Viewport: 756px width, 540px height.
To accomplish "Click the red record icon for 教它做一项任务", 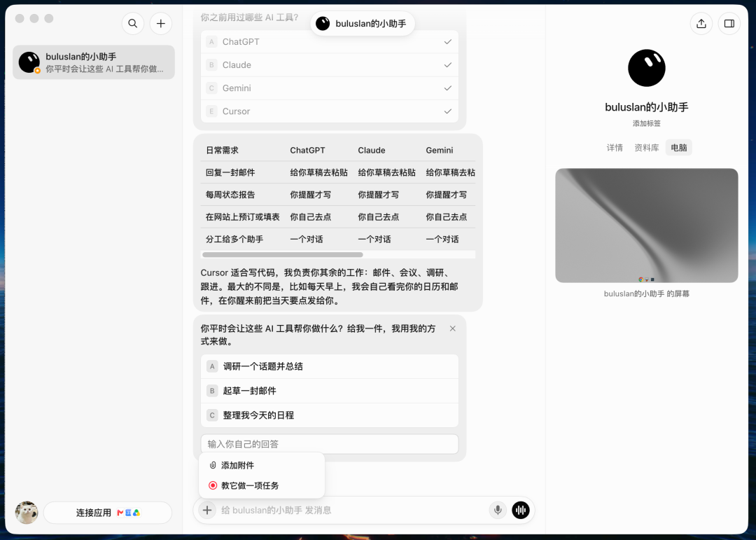I will [213, 485].
